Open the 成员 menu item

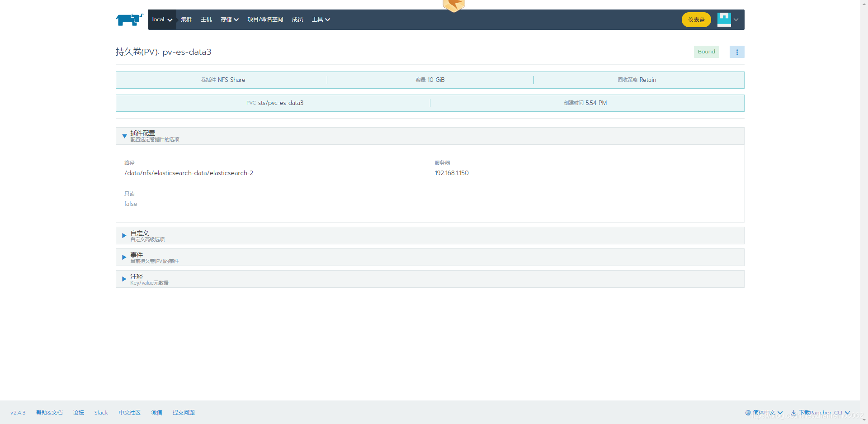point(297,19)
